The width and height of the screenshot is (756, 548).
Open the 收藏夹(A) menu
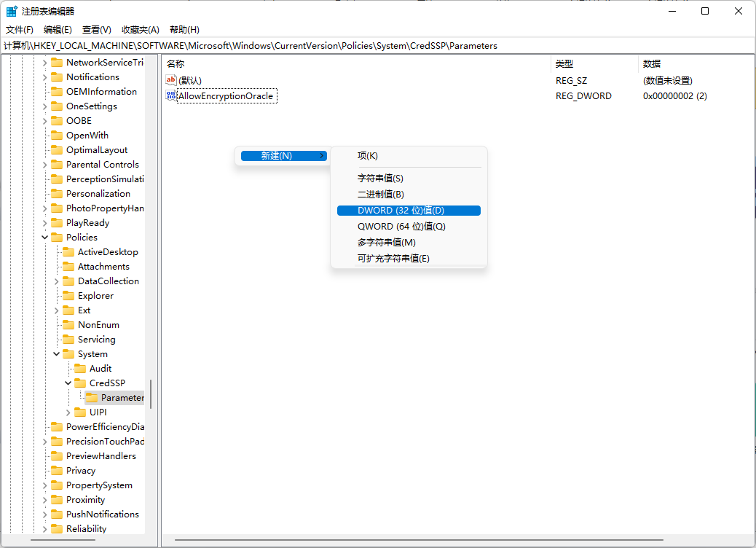140,29
